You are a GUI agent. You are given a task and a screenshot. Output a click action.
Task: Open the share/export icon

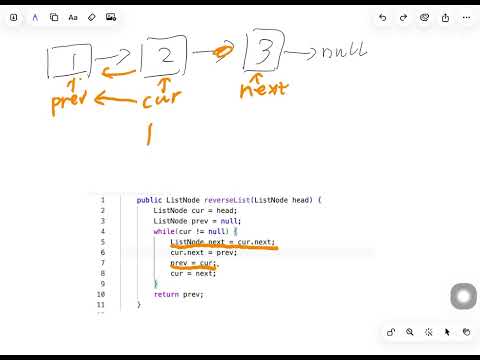click(x=445, y=18)
